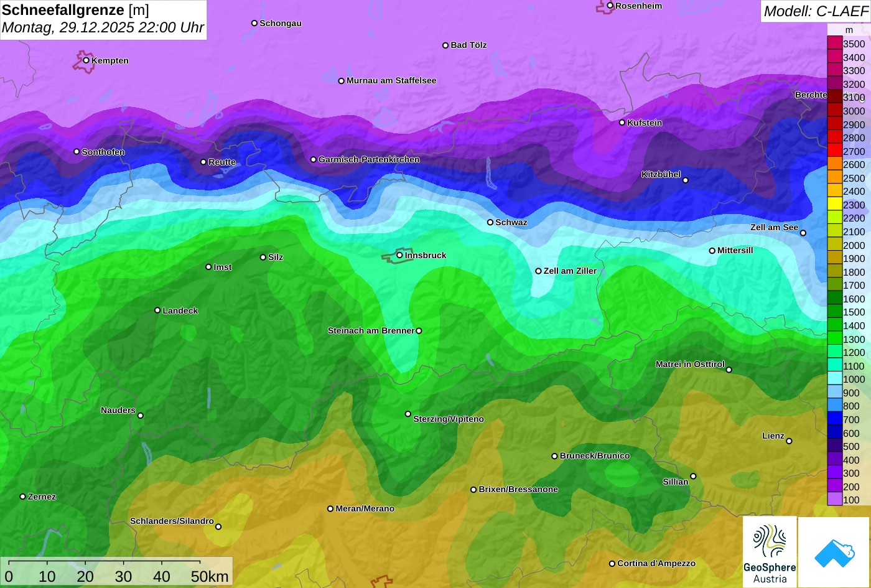Click the Kufstein location dot

click(x=622, y=123)
